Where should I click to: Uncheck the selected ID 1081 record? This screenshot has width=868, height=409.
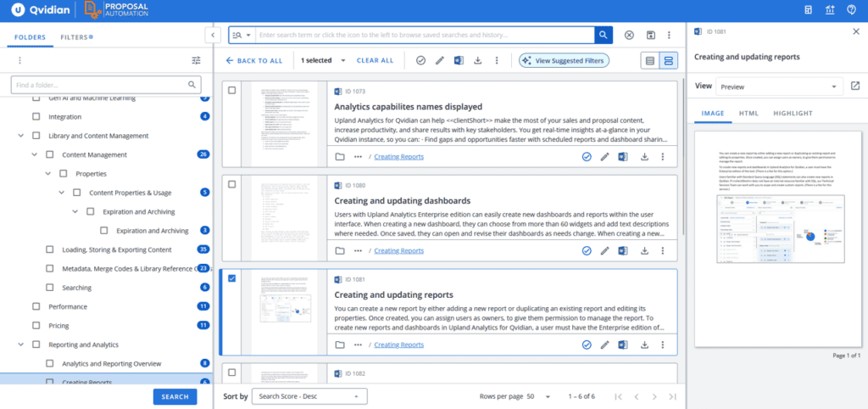pyautogui.click(x=232, y=279)
